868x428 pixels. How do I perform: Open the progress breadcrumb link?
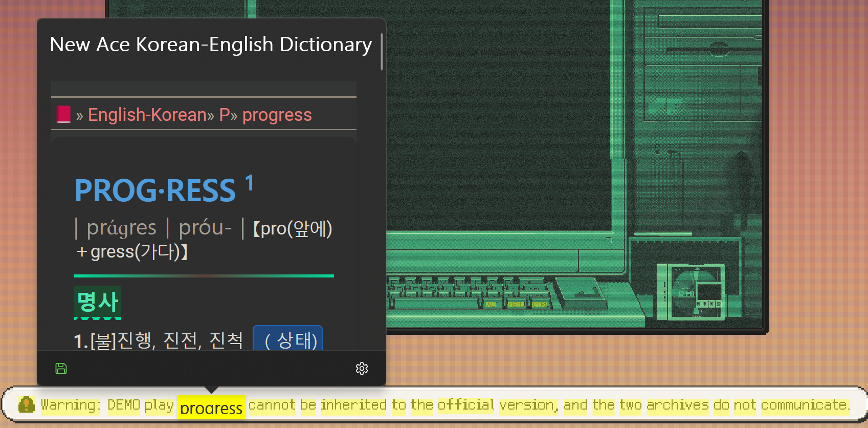point(277,115)
